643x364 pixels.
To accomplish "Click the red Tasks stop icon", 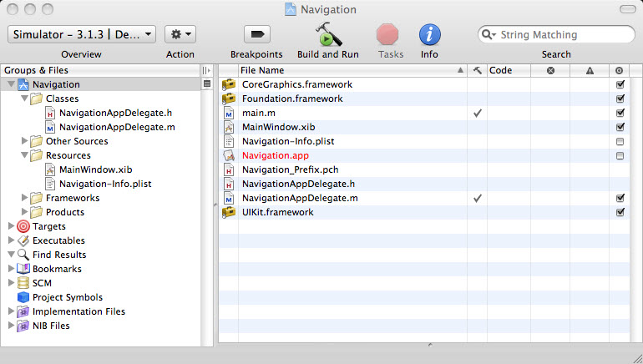I will pos(387,34).
